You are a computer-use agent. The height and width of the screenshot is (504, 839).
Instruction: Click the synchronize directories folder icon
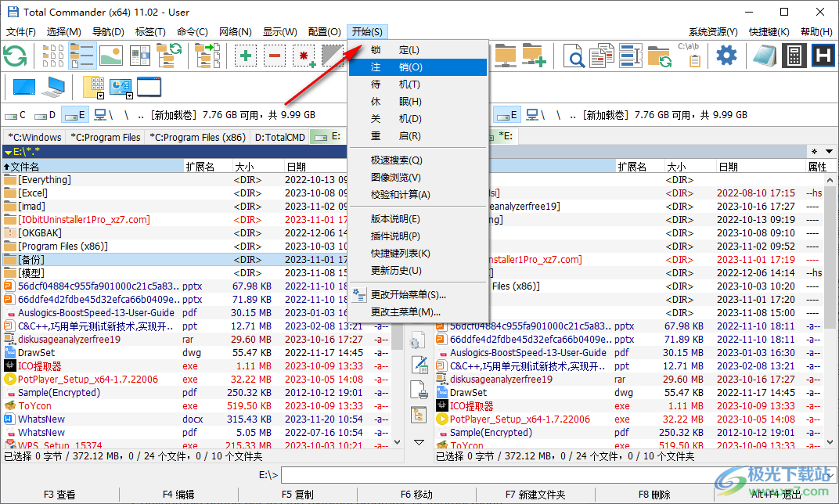click(659, 56)
